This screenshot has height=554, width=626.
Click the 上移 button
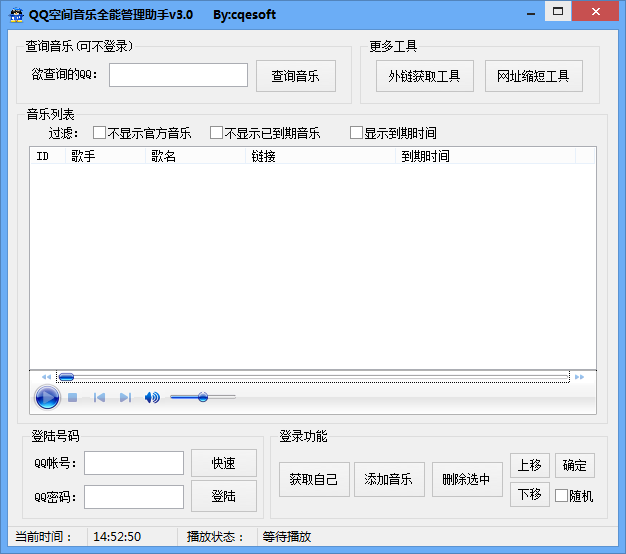(530, 465)
